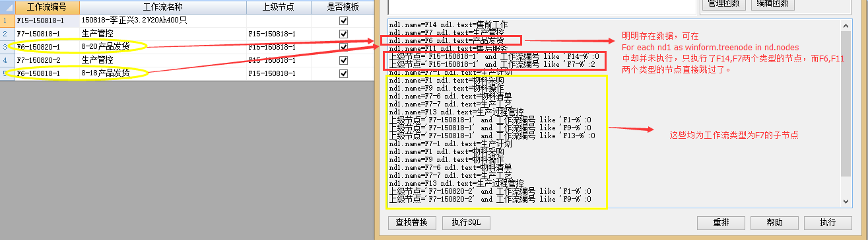Screen dimensions: 868x240
Task: Click the 执行 execute button
Action: pos(828,223)
